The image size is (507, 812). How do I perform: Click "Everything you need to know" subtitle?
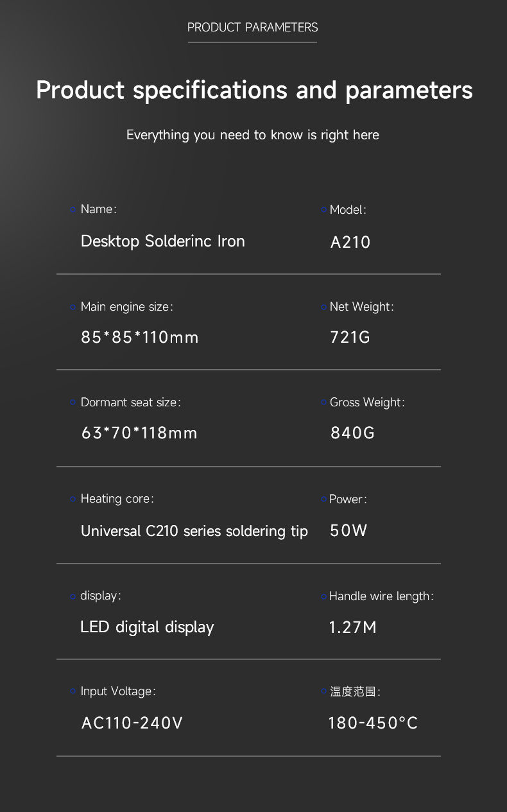pos(252,135)
